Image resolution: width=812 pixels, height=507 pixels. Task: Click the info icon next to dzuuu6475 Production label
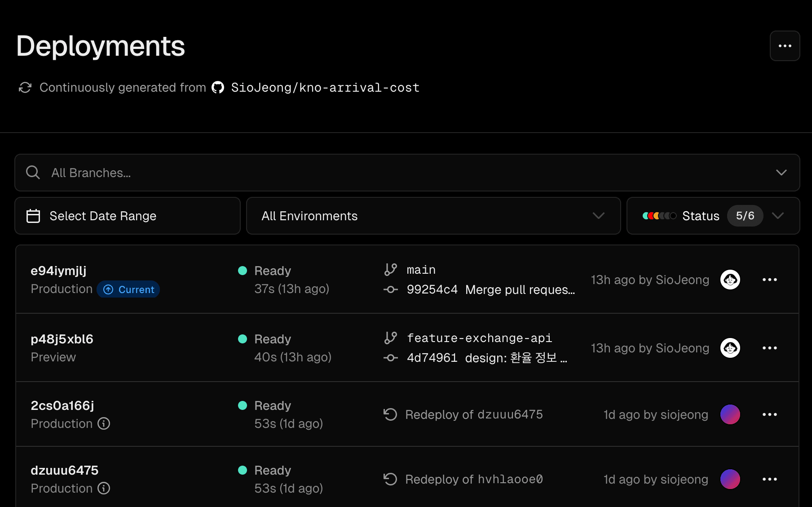(x=104, y=489)
